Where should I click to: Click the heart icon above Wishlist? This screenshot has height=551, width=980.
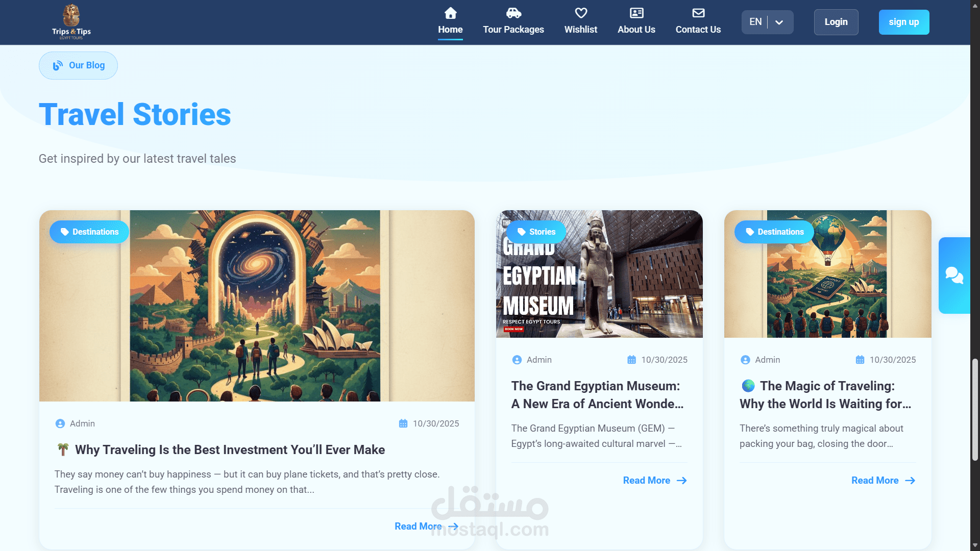click(581, 13)
